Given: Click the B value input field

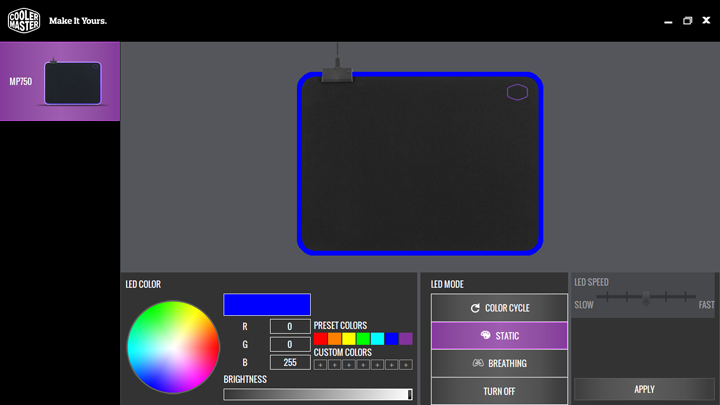Looking at the screenshot, I should click(x=290, y=362).
